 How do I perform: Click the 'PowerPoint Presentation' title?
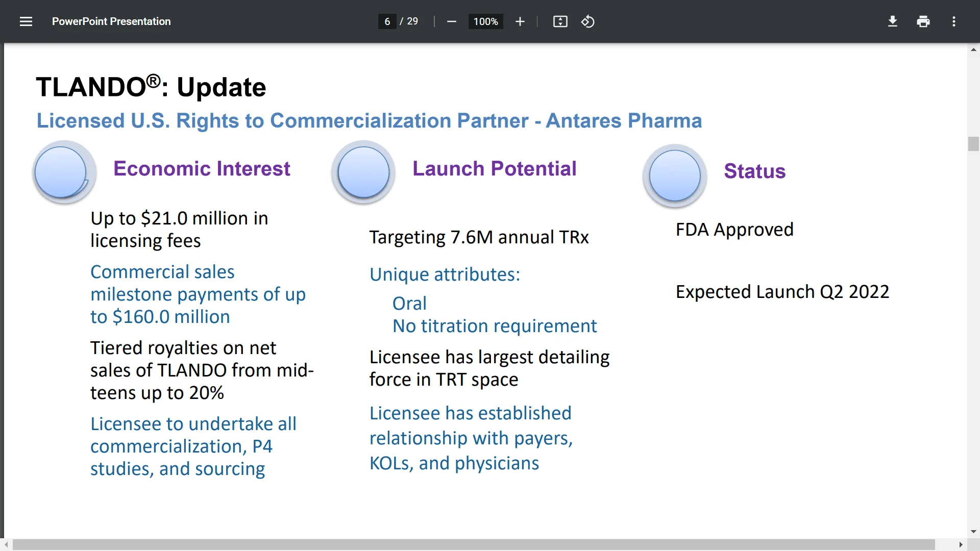click(x=111, y=21)
